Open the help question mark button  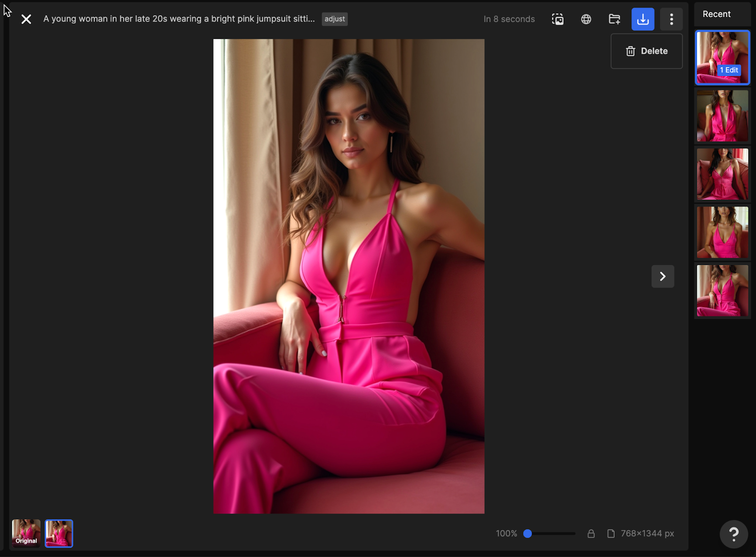tap(733, 534)
